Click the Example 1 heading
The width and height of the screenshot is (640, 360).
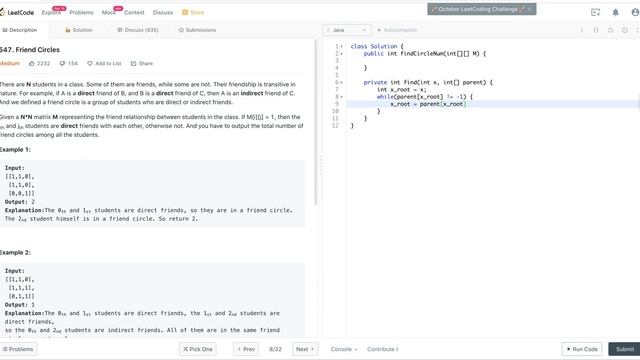(x=15, y=150)
